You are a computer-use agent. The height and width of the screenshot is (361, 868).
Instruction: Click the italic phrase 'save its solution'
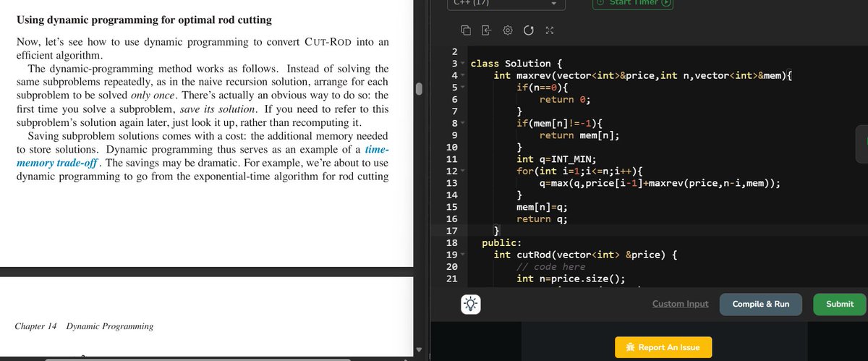point(216,109)
